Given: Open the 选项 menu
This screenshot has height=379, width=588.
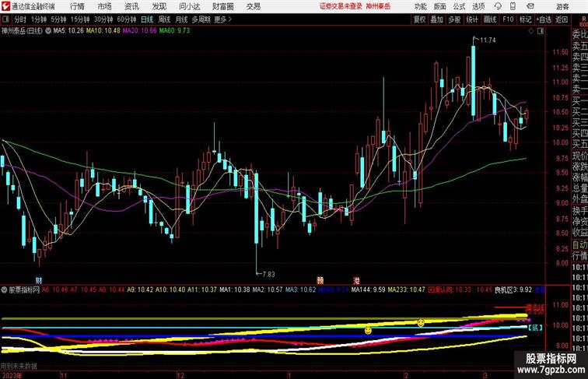Looking at the screenshot, I should pyautogui.click(x=478, y=6).
